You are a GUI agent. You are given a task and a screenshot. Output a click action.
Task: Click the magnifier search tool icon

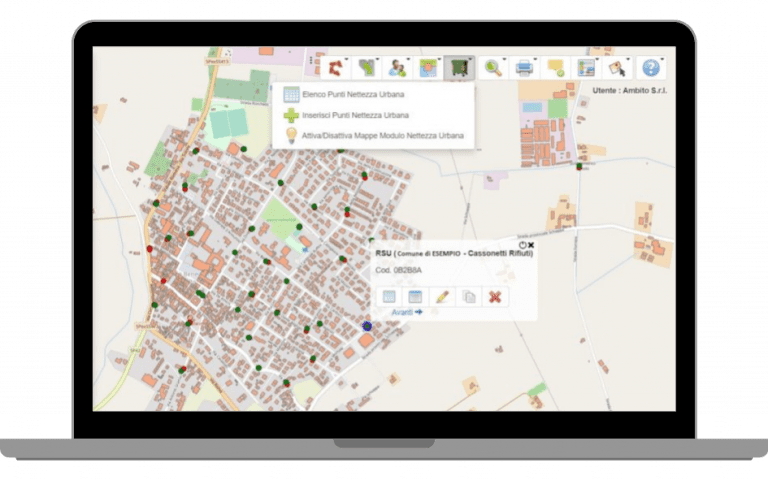[492, 67]
